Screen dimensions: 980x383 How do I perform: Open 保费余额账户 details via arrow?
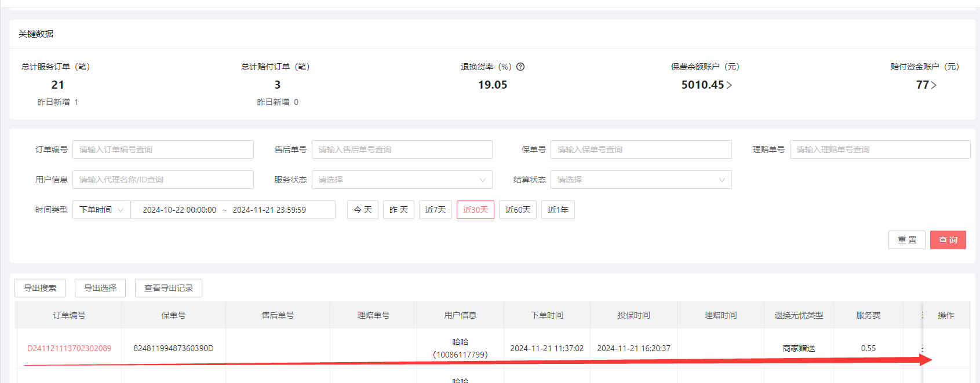click(x=729, y=85)
